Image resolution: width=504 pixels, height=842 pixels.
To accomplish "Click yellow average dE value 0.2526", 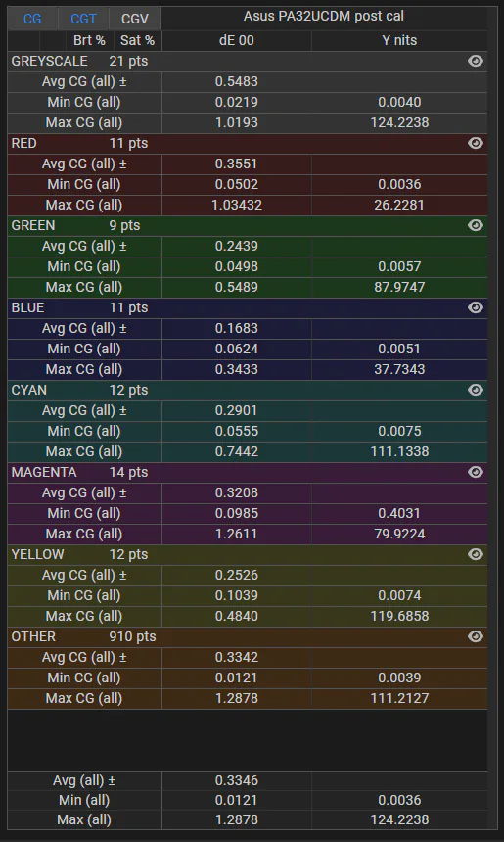I will point(237,575).
